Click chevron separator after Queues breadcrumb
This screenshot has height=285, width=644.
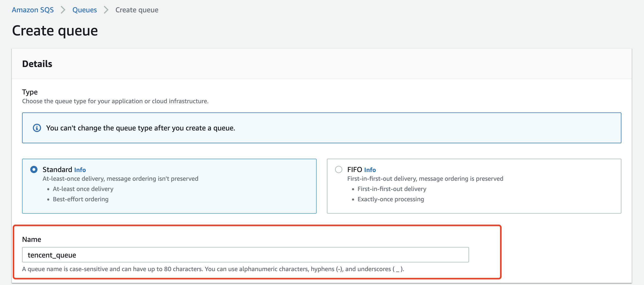(106, 10)
